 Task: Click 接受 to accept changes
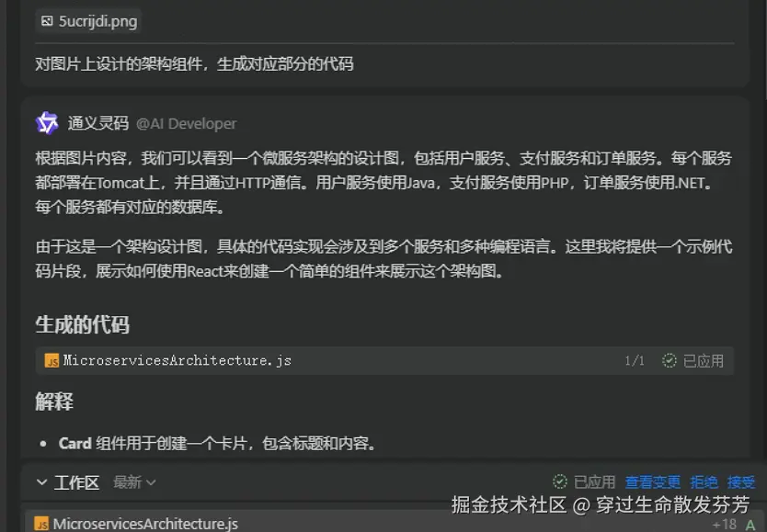click(741, 482)
